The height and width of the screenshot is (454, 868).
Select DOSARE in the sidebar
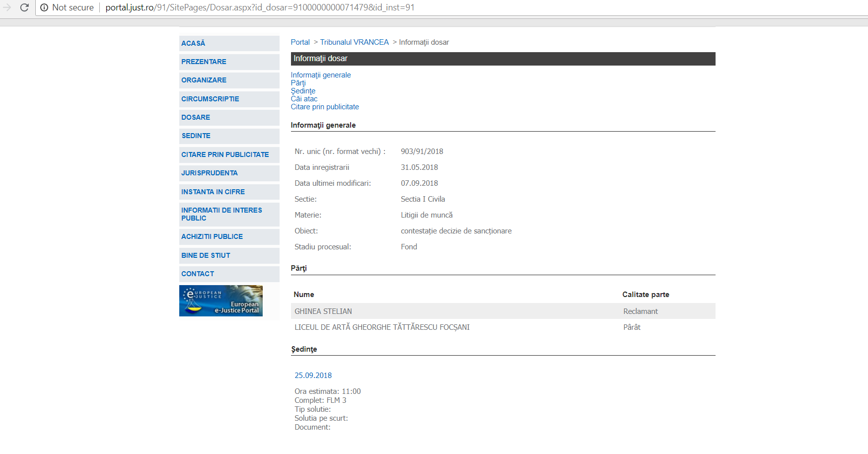tap(196, 117)
